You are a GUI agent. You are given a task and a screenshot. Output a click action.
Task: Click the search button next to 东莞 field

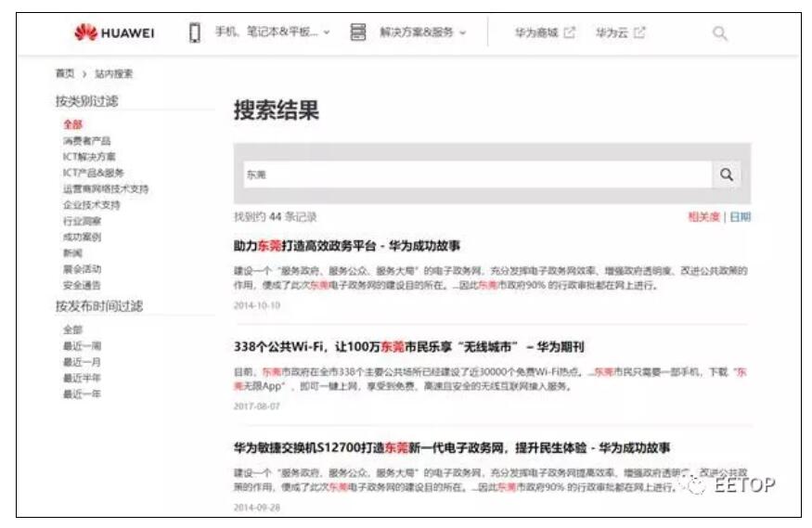pyautogui.click(x=727, y=174)
